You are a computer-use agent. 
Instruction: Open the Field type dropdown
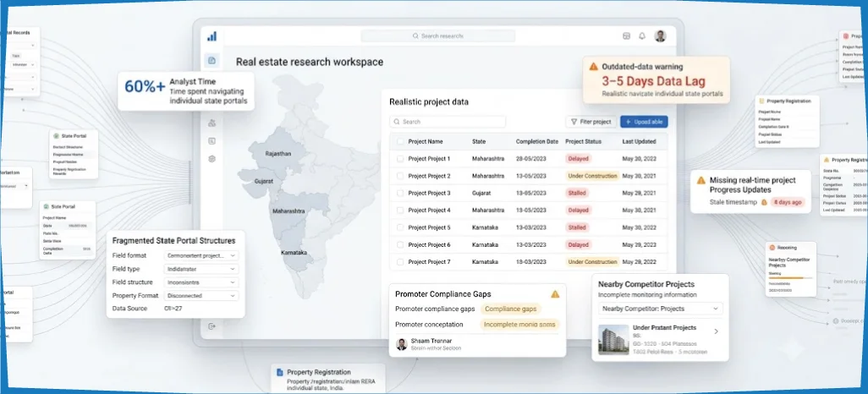(x=201, y=269)
